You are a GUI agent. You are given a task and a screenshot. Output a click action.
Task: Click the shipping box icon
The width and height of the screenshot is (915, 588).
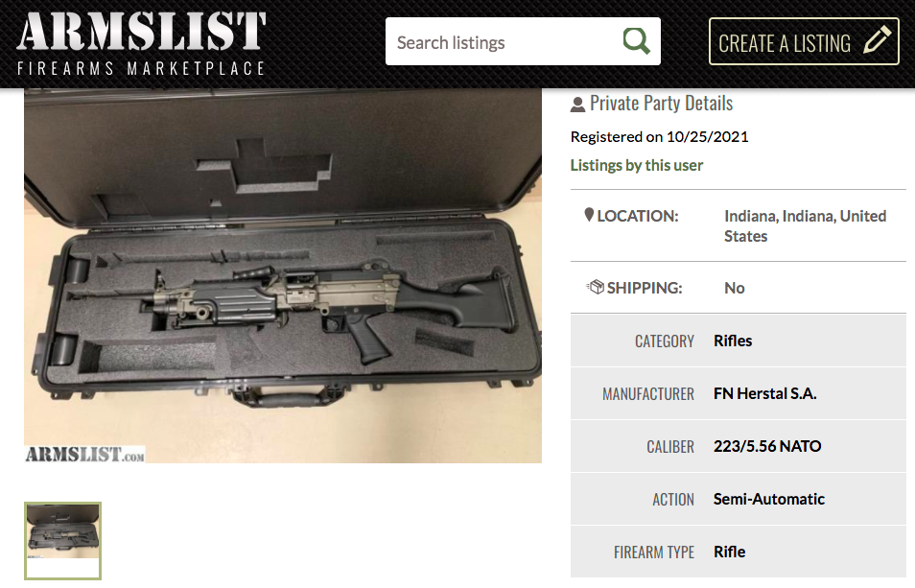coord(595,287)
